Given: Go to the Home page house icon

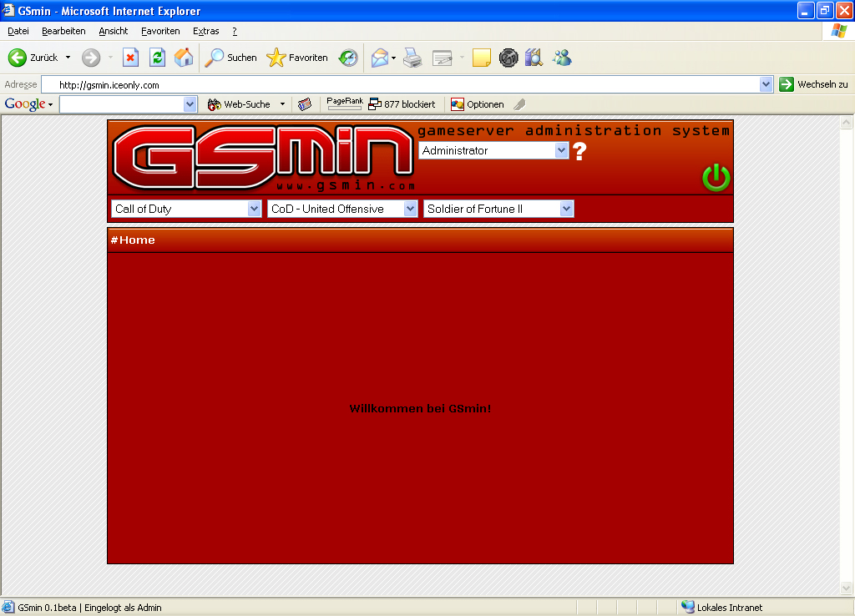Looking at the screenshot, I should (184, 58).
